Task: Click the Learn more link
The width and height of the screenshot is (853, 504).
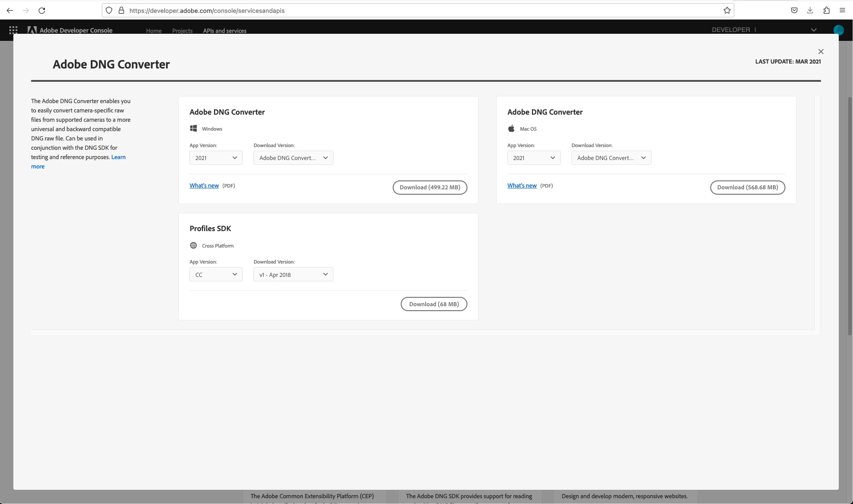Action: pos(118,157)
